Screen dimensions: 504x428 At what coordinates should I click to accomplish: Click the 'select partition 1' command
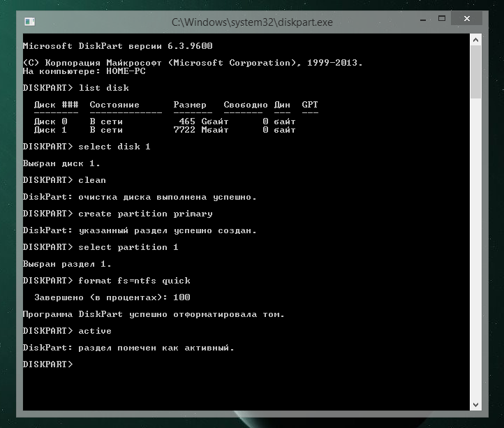[x=128, y=247]
